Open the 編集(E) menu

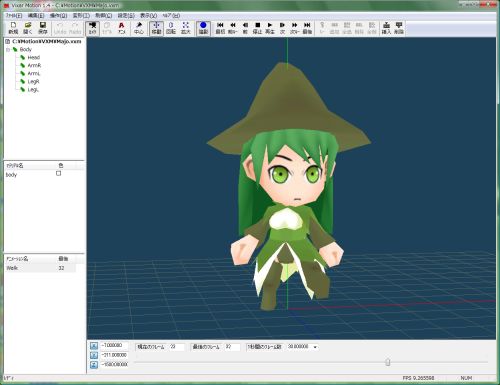(x=36, y=16)
